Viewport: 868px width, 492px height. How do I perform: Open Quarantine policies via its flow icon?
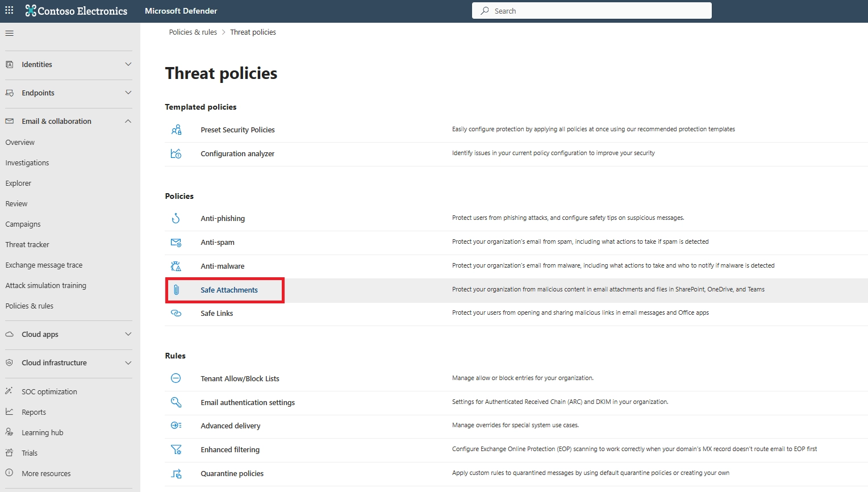point(176,473)
